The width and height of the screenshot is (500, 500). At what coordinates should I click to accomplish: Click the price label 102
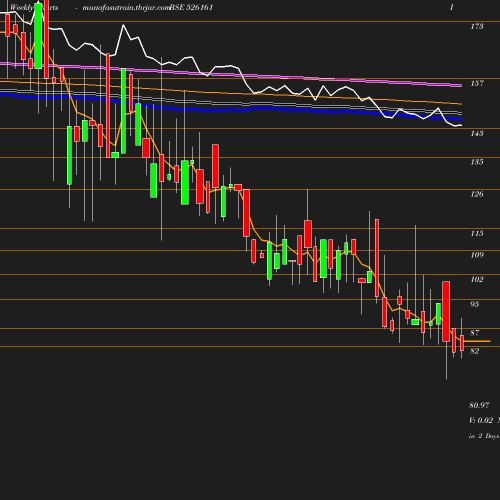pos(477,279)
